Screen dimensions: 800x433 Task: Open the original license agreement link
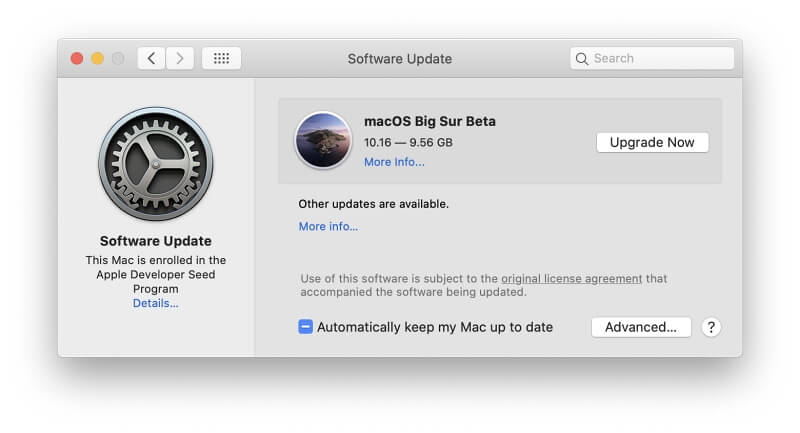[x=571, y=278]
